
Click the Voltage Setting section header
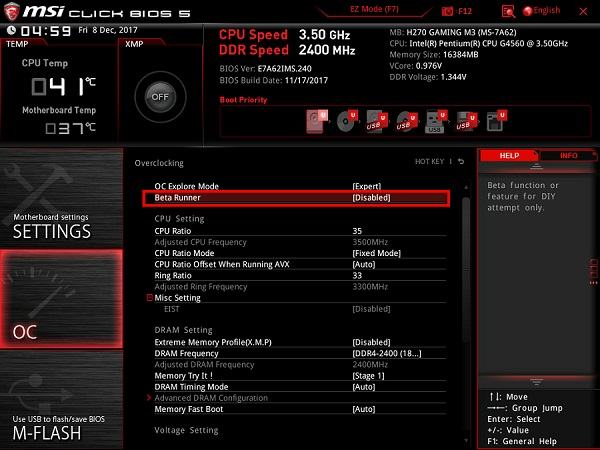click(x=186, y=430)
